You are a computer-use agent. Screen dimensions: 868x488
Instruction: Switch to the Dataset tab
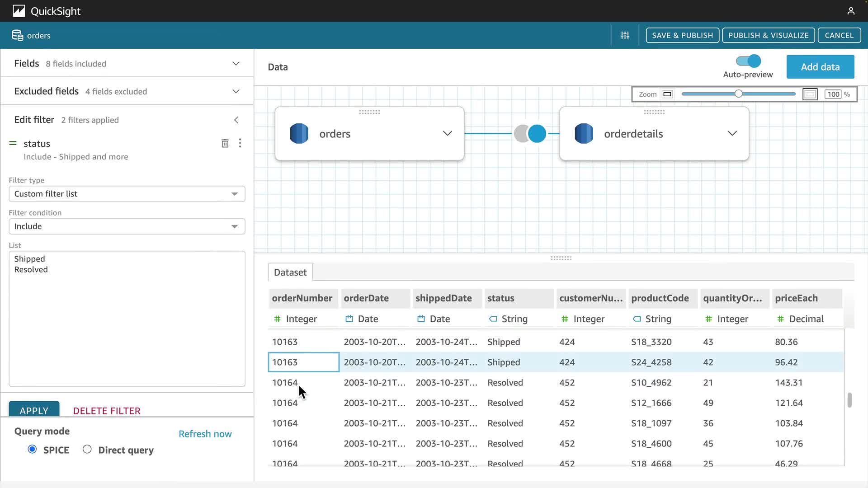pyautogui.click(x=290, y=272)
